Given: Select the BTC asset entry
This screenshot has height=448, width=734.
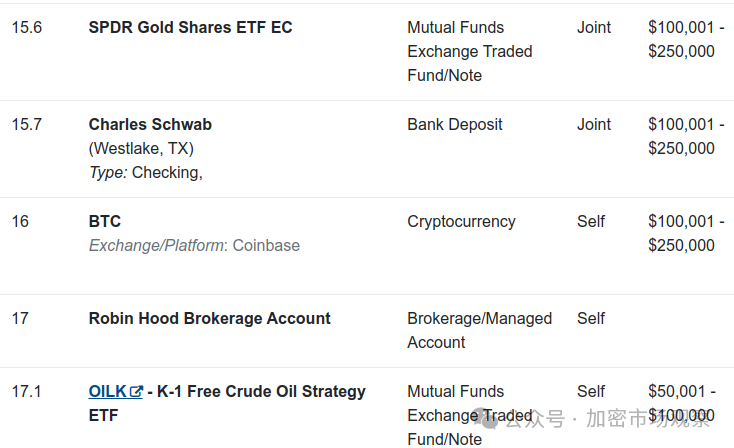Looking at the screenshot, I should point(105,221).
